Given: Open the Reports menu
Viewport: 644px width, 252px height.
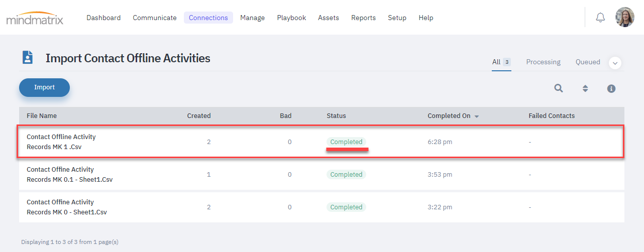Looking at the screenshot, I should (363, 18).
